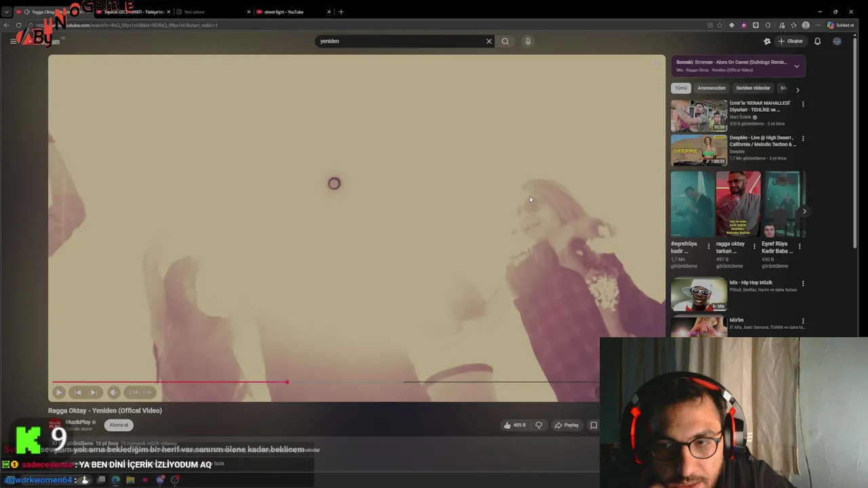Close the Yeni sekme tab
Image resolution: width=868 pixels, height=488 pixels.
tap(249, 12)
